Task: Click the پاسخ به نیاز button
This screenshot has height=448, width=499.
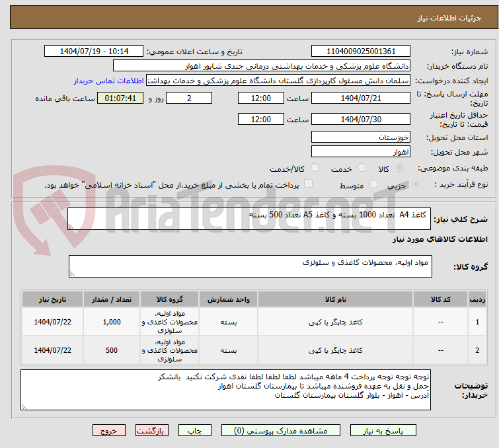Action: pos(383,431)
